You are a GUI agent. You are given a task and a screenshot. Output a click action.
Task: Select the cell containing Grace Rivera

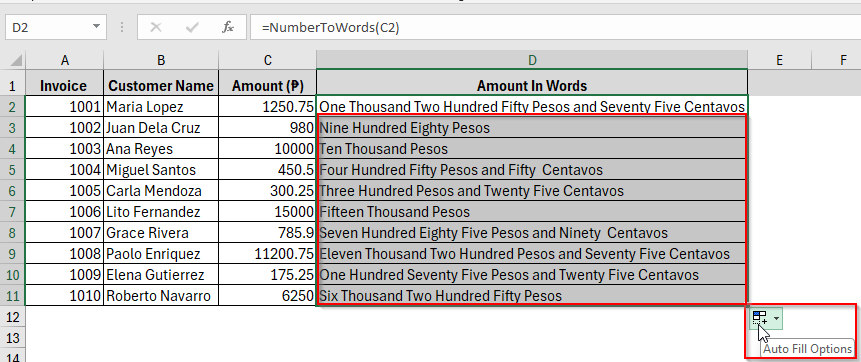(161, 233)
